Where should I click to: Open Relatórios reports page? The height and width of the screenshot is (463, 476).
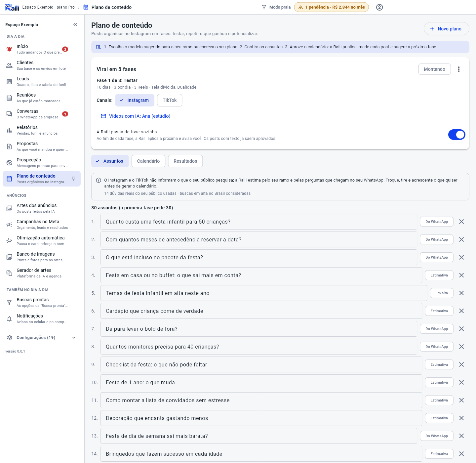(x=42, y=130)
